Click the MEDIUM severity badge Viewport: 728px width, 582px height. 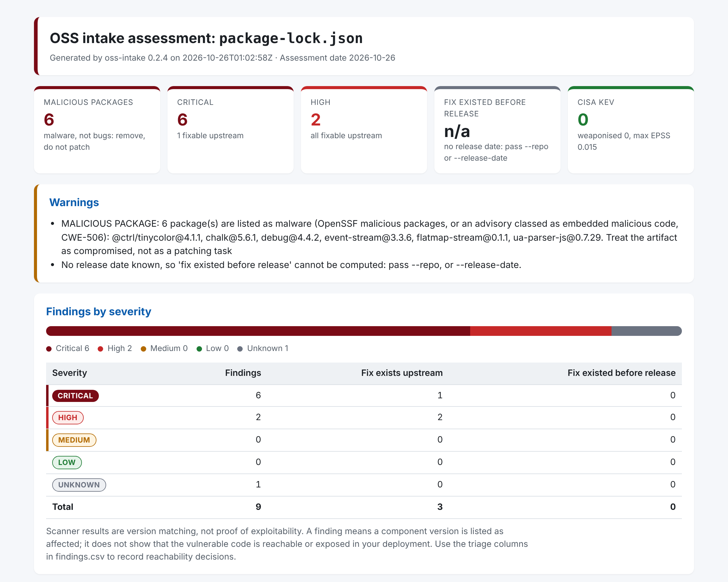click(x=74, y=440)
